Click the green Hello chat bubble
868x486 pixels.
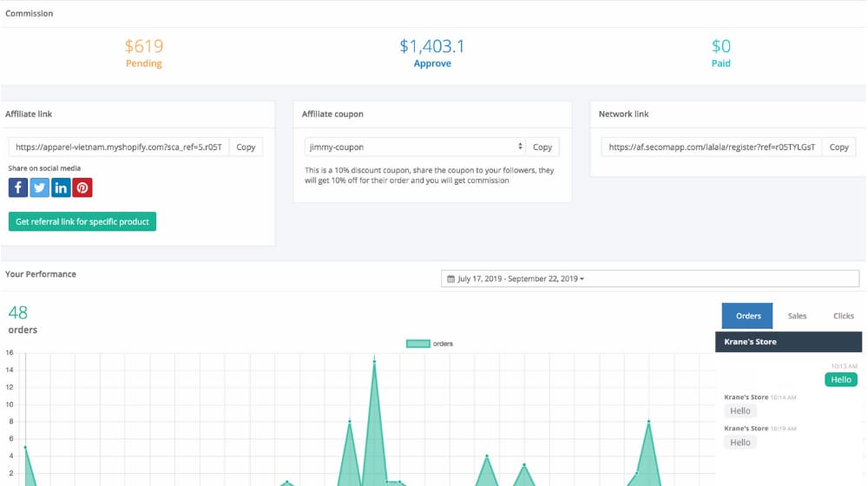coord(840,379)
